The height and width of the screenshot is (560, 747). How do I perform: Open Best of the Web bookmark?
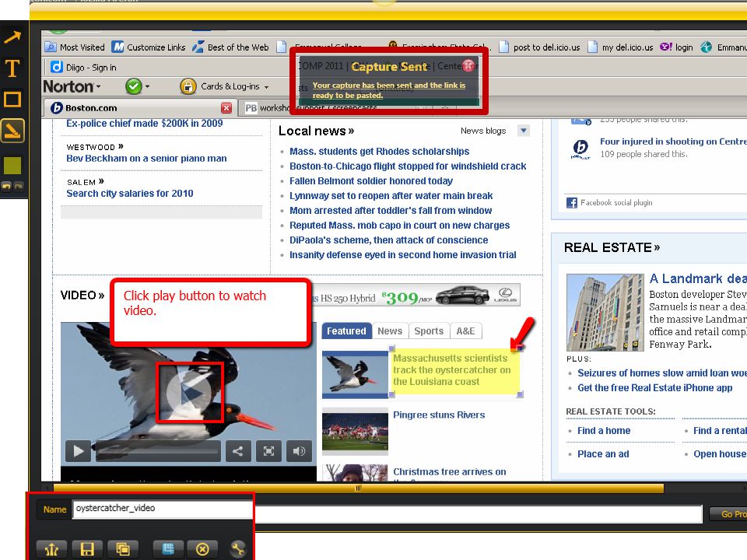tap(231, 47)
